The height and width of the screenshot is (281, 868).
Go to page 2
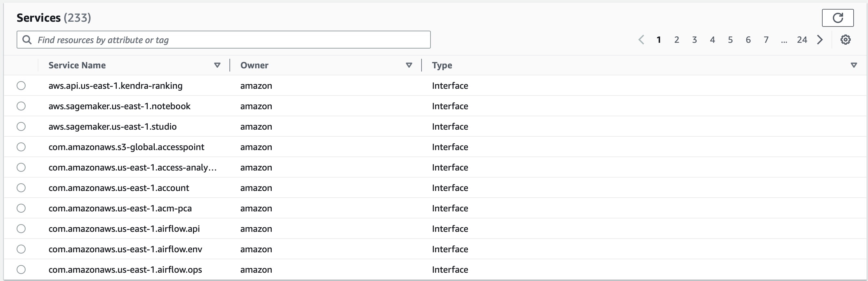tap(676, 40)
